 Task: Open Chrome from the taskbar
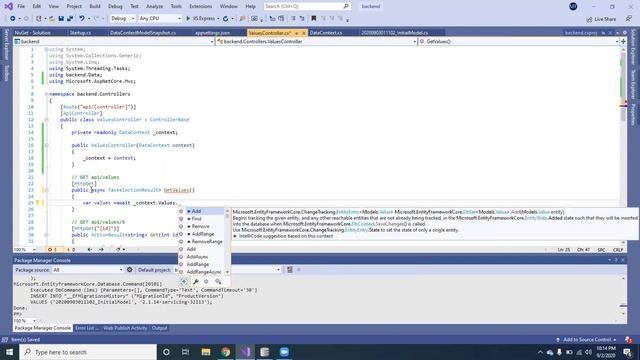[x=225, y=352]
